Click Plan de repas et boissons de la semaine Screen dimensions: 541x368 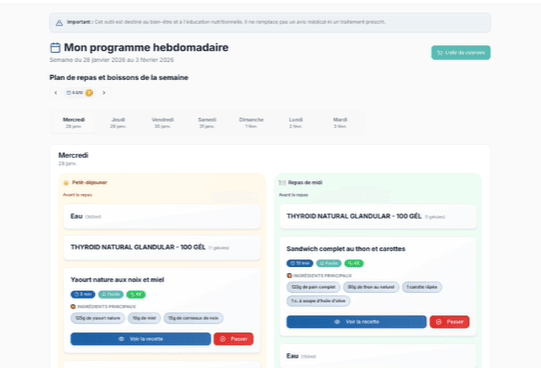119,78
